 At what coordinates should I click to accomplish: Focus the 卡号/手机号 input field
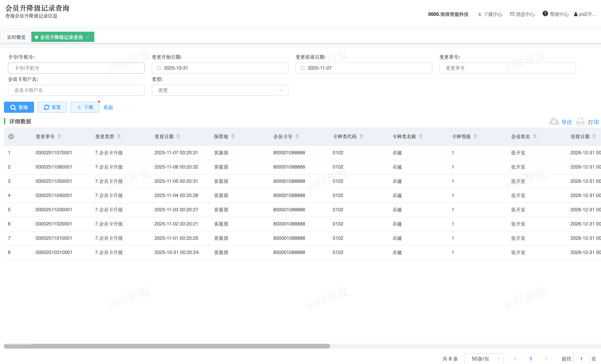pos(76,68)
